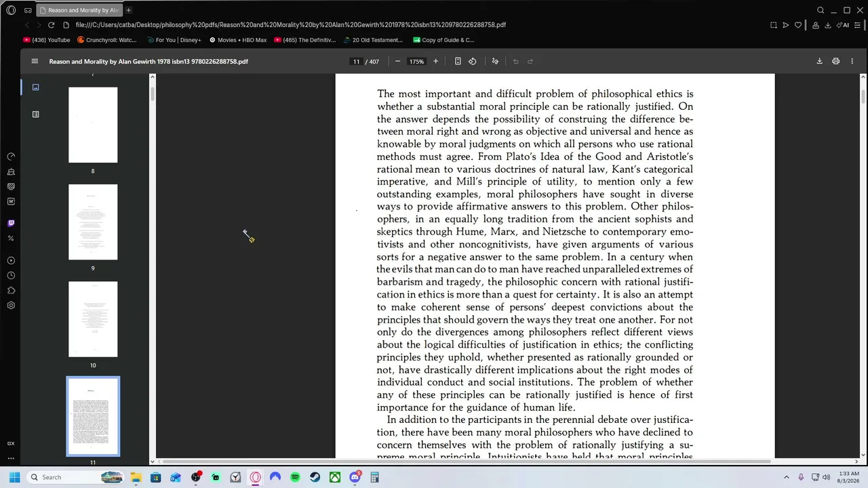Open the GX Corner icon in sidebar

[x=11, y=443]
